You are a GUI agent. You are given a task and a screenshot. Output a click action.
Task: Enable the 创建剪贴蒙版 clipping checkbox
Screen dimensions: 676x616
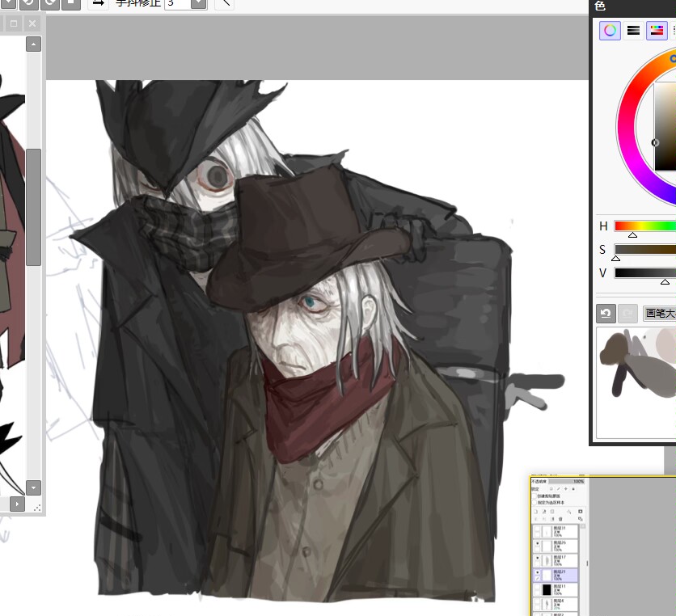point(534,496)
